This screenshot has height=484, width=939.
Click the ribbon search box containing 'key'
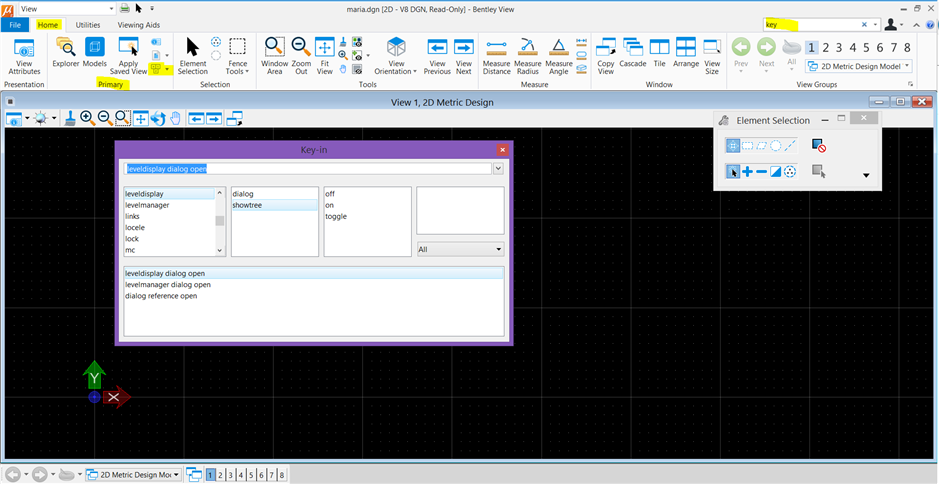tap(811, 25)
